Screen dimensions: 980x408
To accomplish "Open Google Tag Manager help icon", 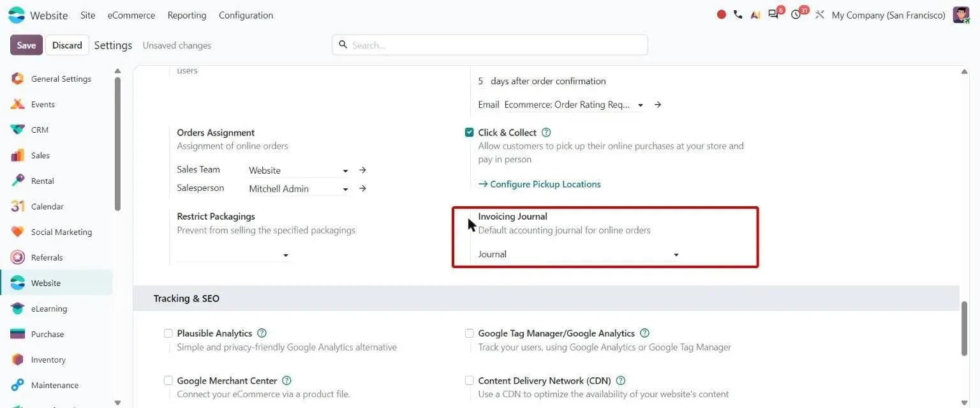I will click(644, 333).
